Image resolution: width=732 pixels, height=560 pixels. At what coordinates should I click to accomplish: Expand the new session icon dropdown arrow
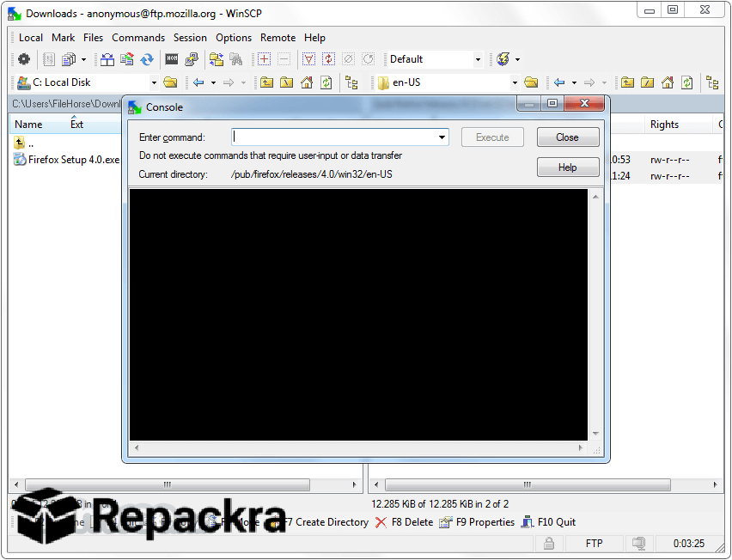coord(517,60)
